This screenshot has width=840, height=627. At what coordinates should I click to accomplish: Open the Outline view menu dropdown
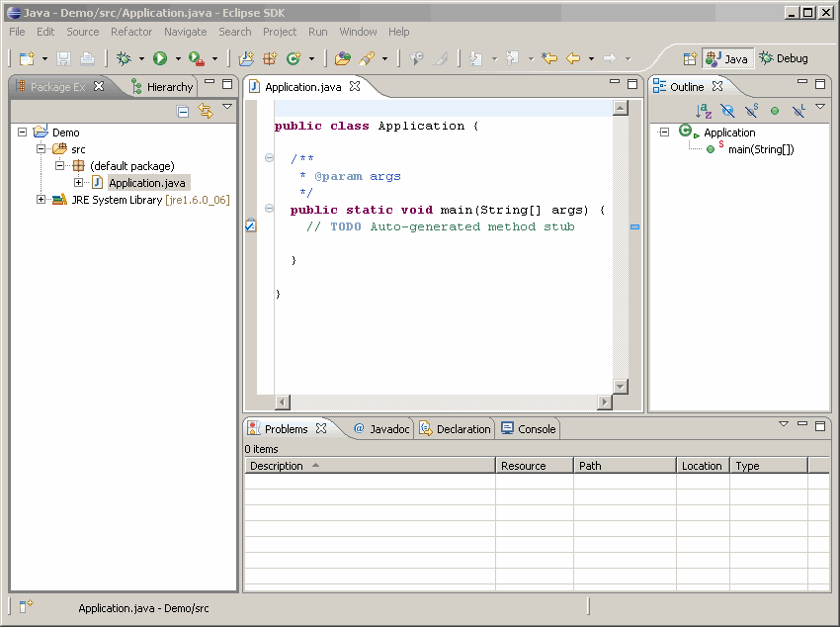[820, 106]
